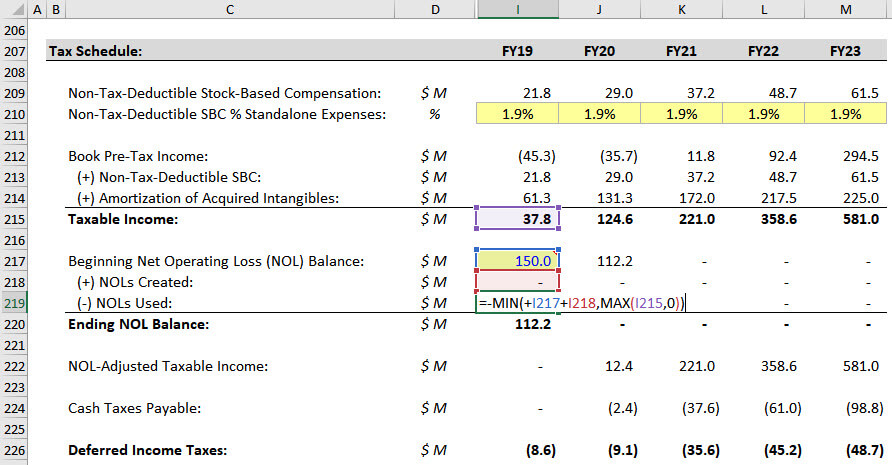This screenshot has height=465, width=892.
Task: Click the Deferred Income Taxes label
Action: point(147,451)
